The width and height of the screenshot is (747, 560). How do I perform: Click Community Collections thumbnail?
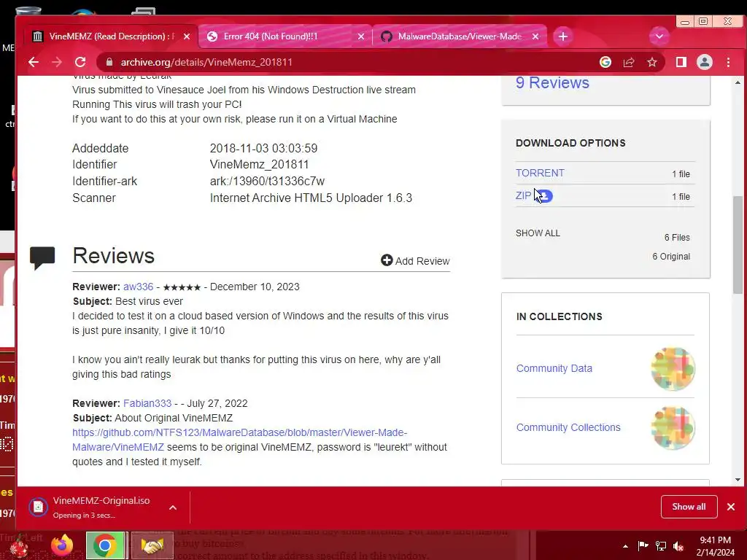(x=673, y=427)
